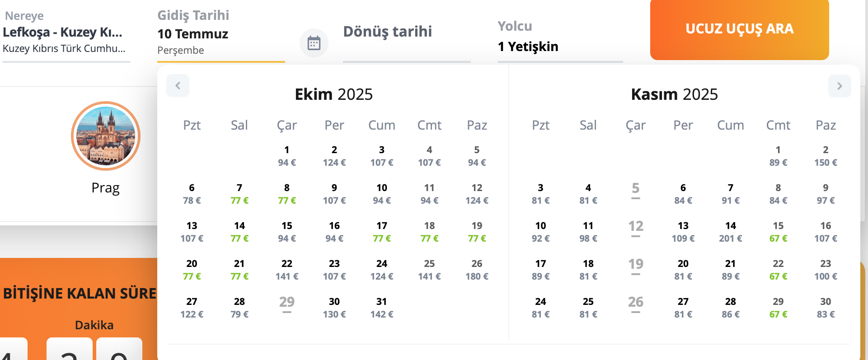Click the Prag destination label
This screenshot has height=360, width=868.
(106, 187)
